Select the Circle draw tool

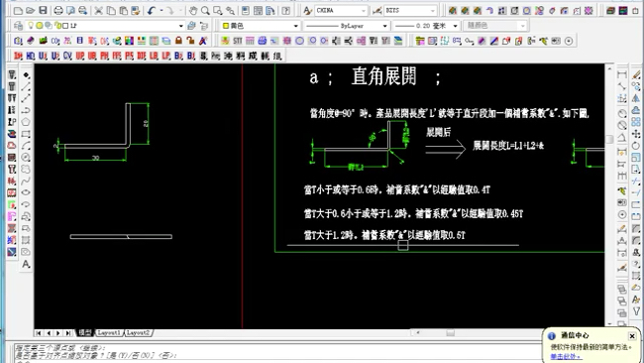[26, 158]
